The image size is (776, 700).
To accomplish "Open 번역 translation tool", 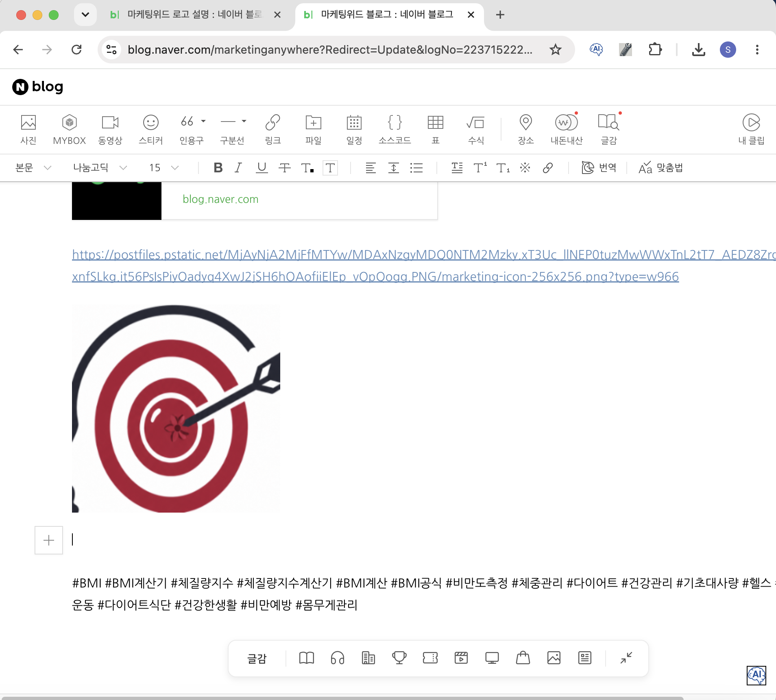I will click(x=599, y=167).
